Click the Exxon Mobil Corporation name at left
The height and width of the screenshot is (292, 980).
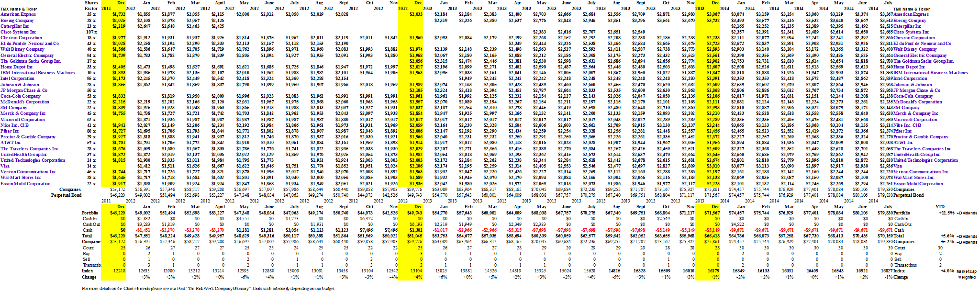point(25,184)
